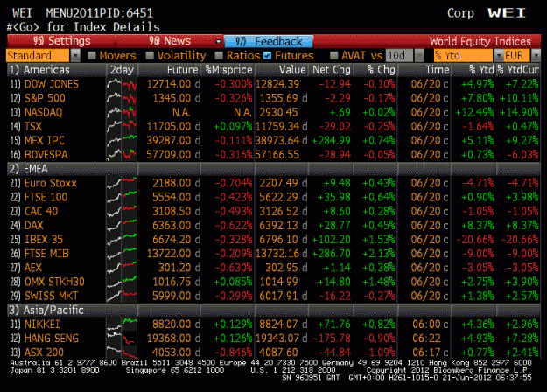Image resolution: width=547 pixels, height=392 pixels.
Task: Open the FTSE 100 2day sparkline chart
Action: click(x=122, y=197)
